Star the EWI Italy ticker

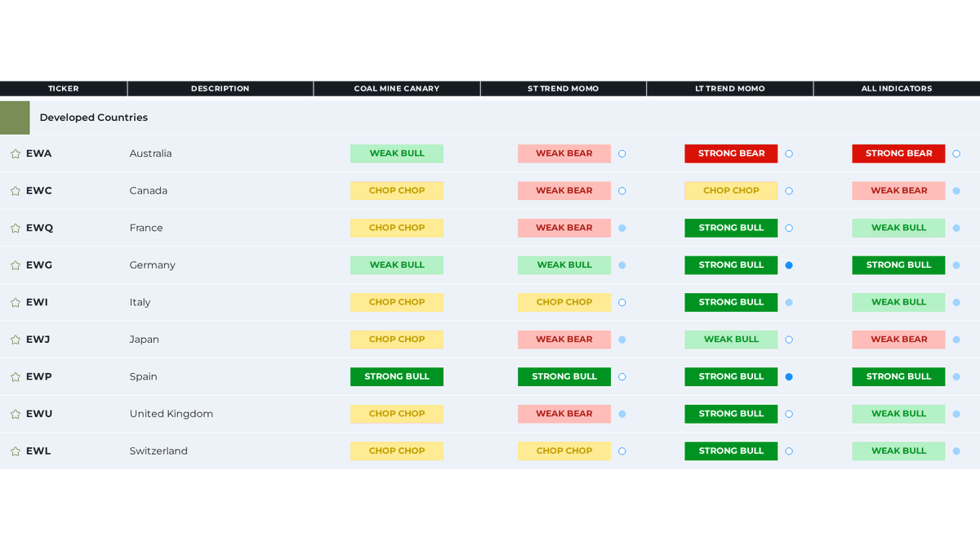[15, 302]
